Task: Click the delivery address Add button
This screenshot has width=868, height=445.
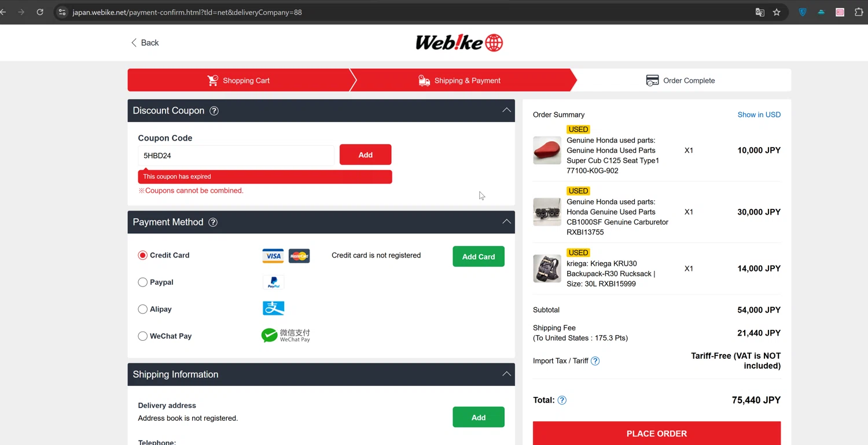Action: click(x=479, y=417)
